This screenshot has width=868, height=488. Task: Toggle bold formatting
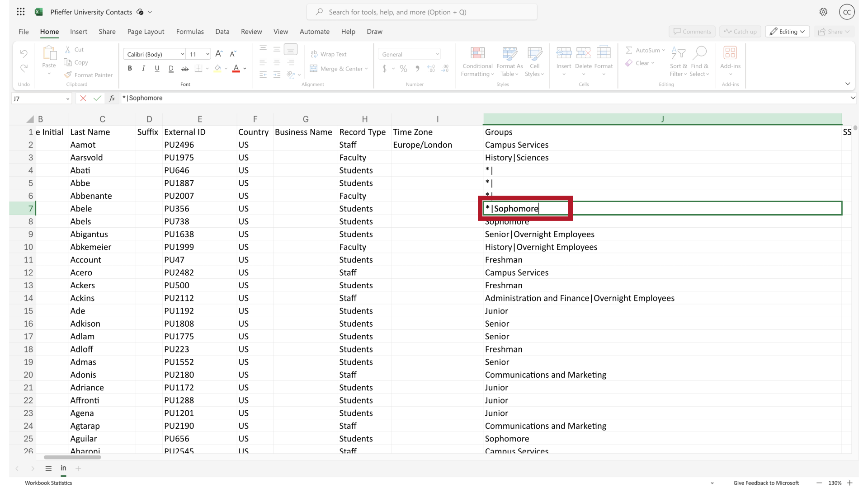click(x=130, y=68)
